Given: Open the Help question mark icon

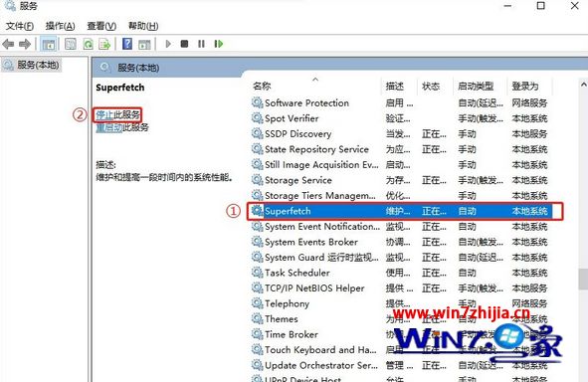Looking at the screenshot, I should (x=127, y=44).
